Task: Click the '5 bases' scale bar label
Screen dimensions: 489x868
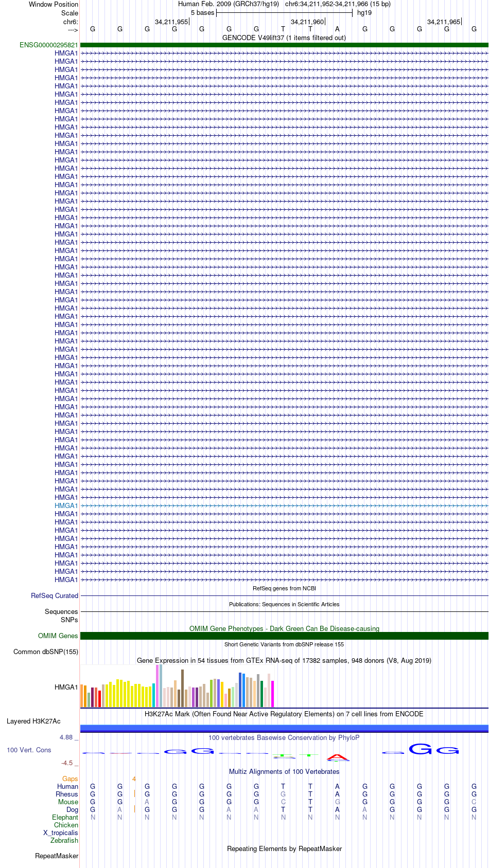Action: tap(202, 13)
